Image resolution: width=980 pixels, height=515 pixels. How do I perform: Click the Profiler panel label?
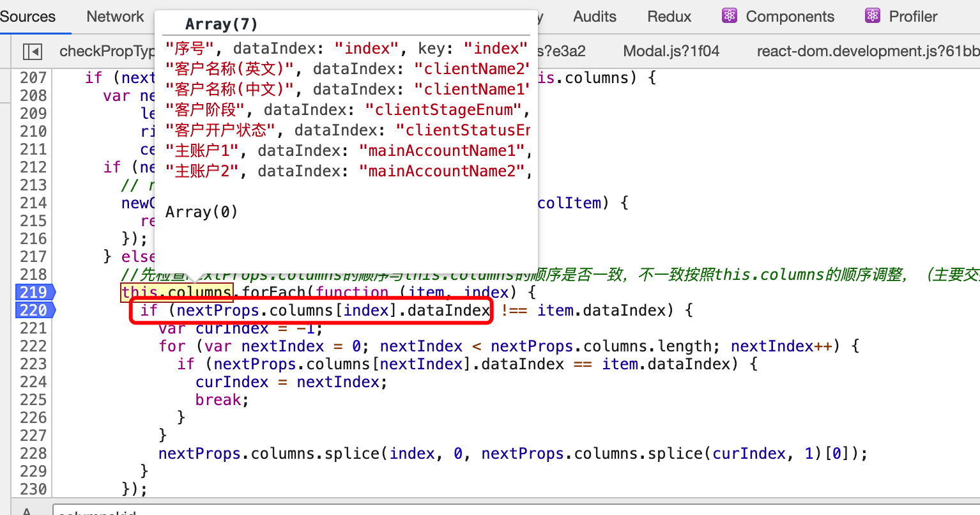(x=912, y=16)
